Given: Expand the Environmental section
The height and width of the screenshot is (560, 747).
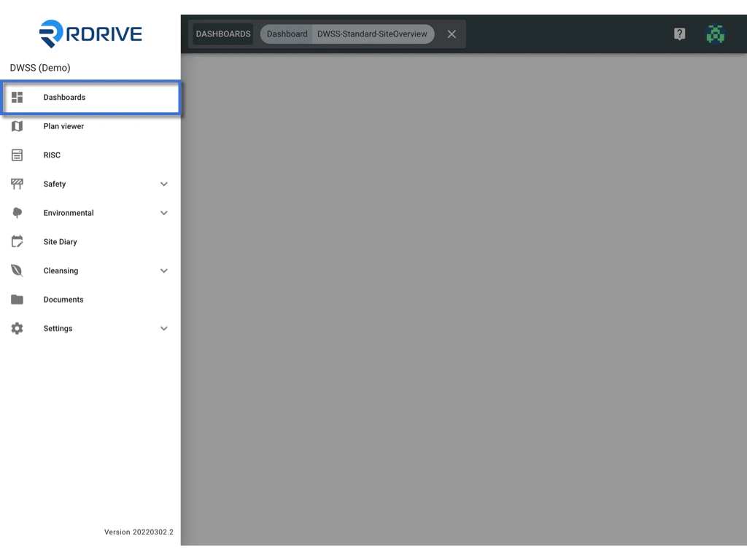Looking at the screenshot, I should coord(163,212).
